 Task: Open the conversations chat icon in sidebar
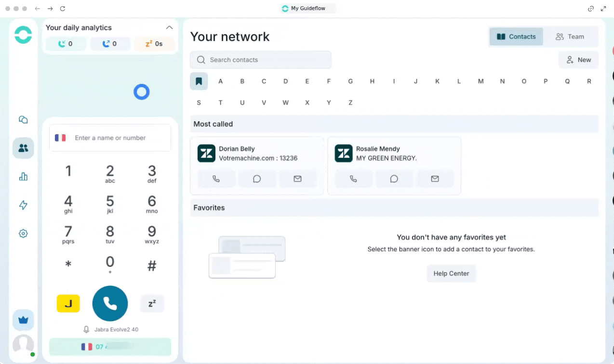coord(23,120)
